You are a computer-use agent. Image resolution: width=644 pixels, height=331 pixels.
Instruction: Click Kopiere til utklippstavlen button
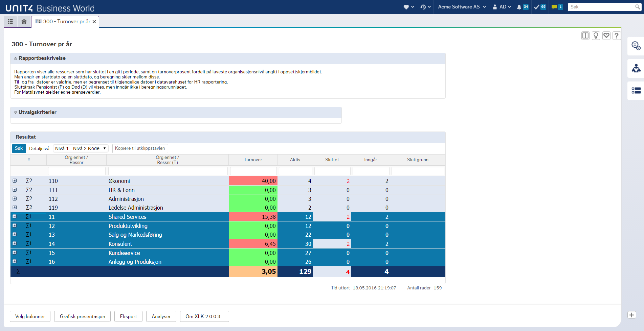[140, 148]
